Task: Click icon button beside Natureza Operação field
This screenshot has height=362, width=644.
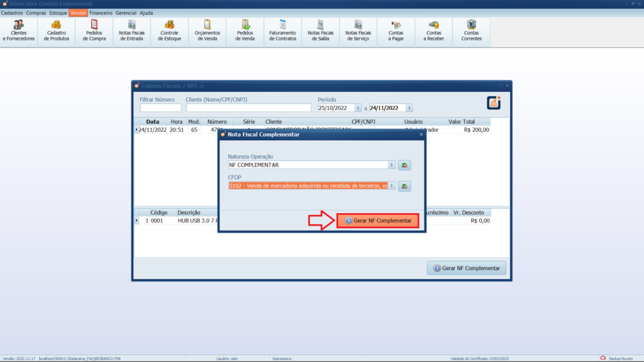Action: click(x=405, y=165)
